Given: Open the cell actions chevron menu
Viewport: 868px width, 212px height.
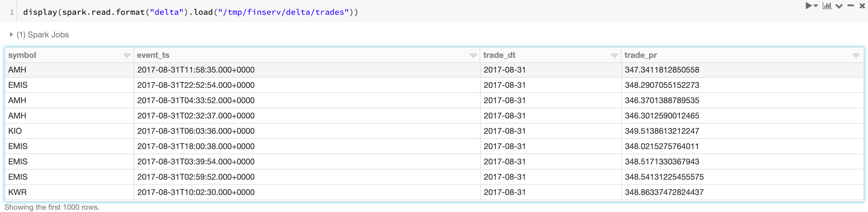Looking at the screenshot, I should point(839,6).
